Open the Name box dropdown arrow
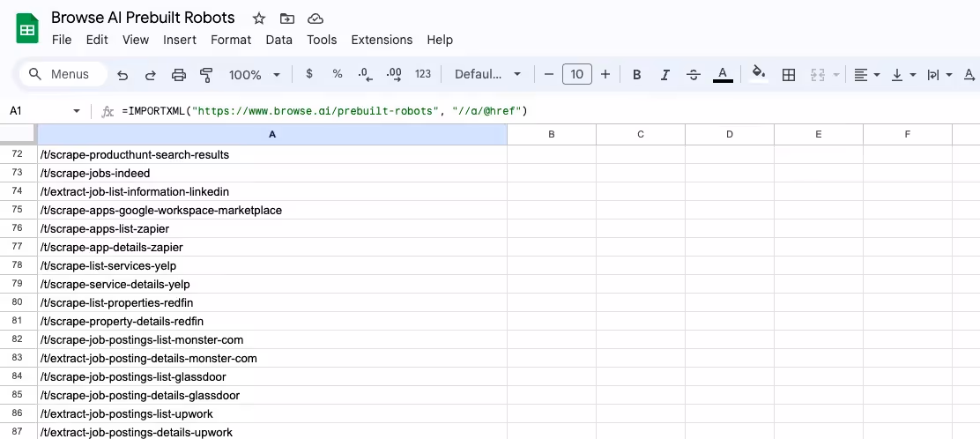 77,111
